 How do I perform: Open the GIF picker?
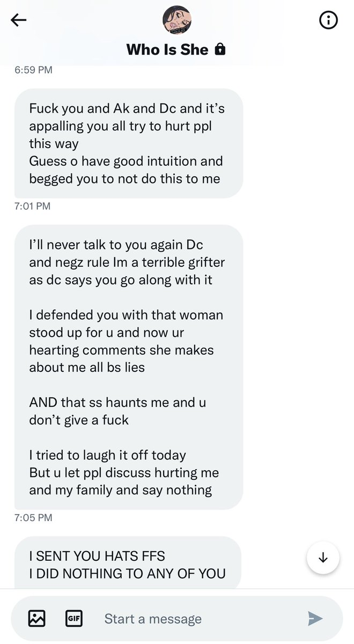coord(73,618)
